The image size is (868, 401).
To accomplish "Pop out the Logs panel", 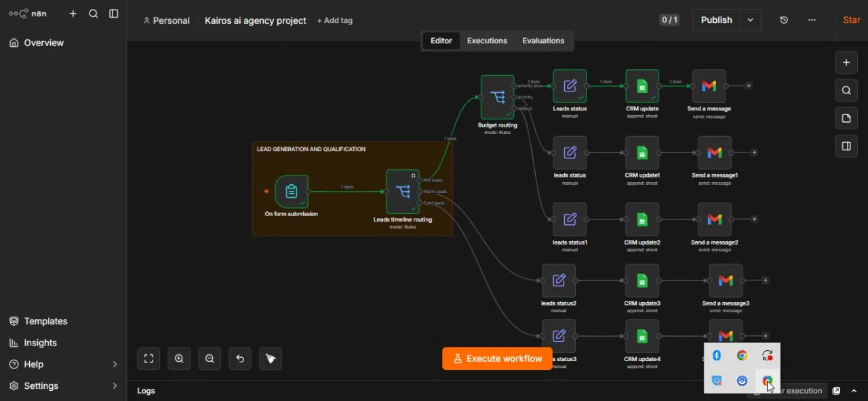I will pyautogui.click(x=836, y=391).
